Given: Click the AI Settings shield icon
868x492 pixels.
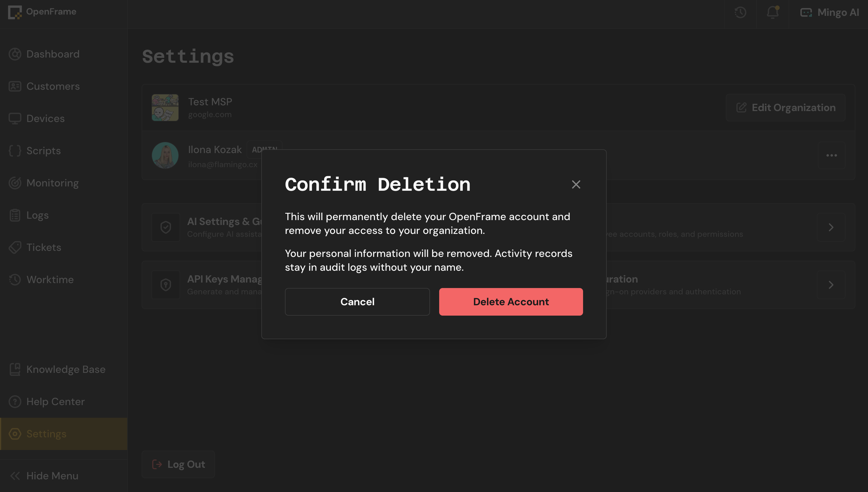Looking at the screenshot, I should tap(165, 227).
